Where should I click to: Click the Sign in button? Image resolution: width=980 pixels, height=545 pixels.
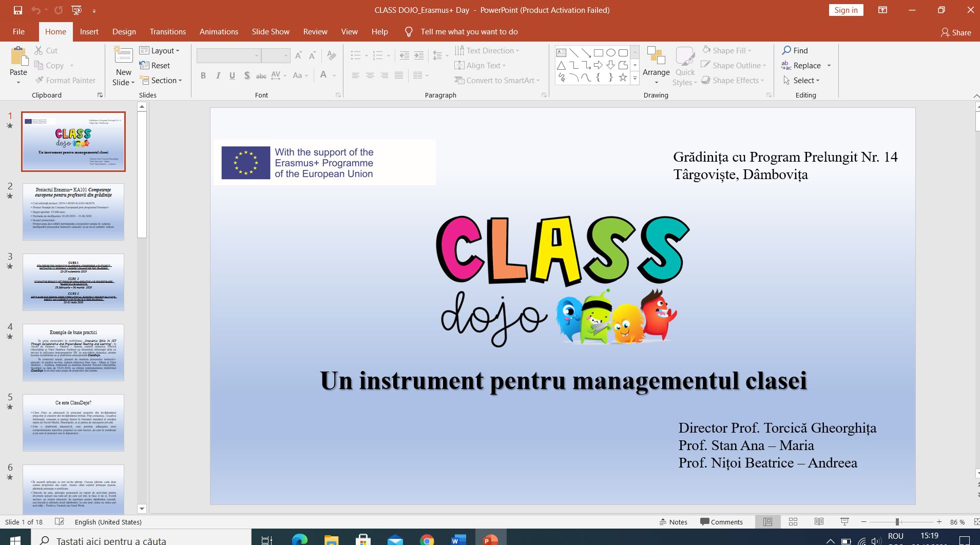[x=846, y=10]
